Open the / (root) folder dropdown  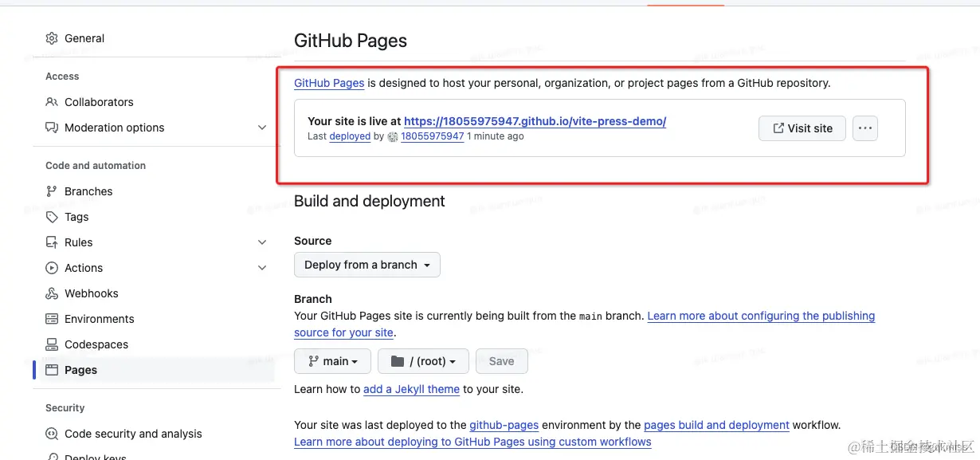[424, 361]
